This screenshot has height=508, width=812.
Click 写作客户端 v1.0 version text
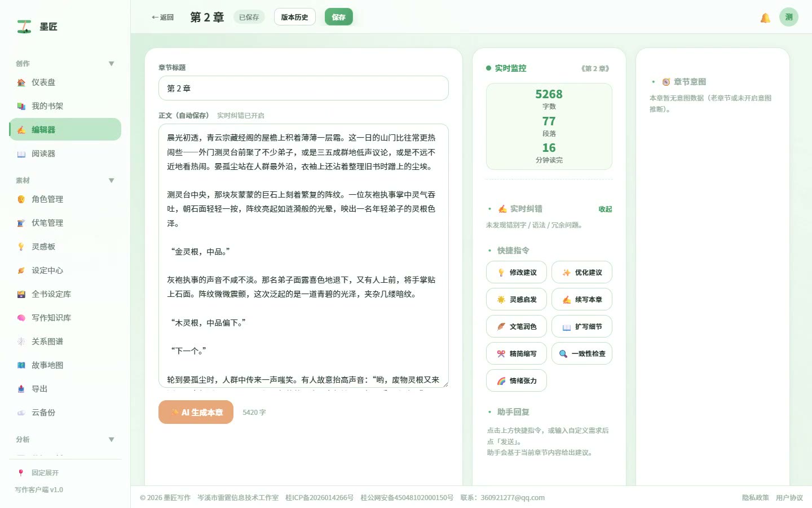point(39,489)
